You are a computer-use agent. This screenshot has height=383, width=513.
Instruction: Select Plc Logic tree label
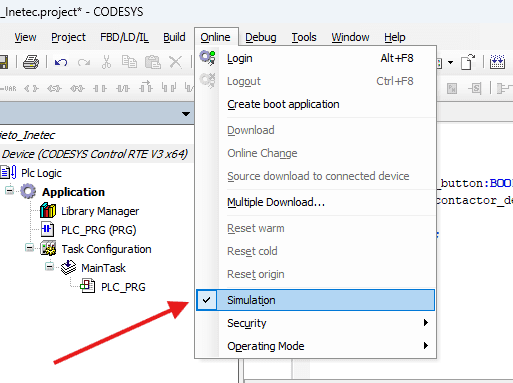41,173
